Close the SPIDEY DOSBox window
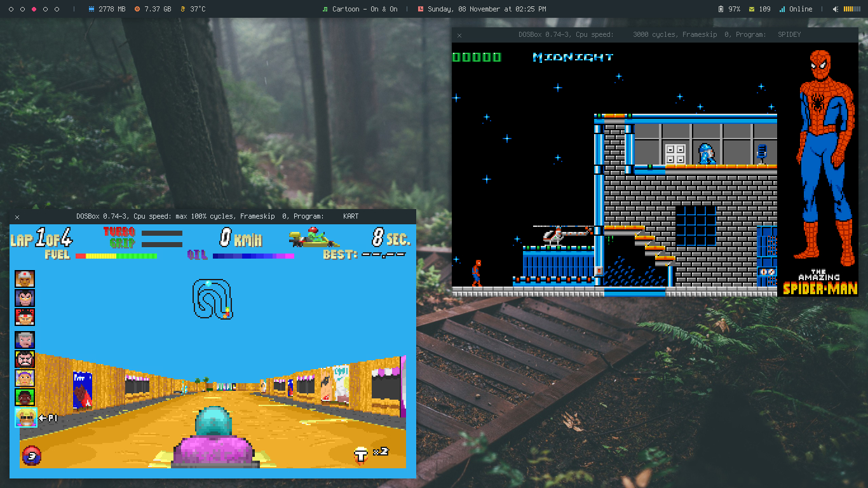The width and height of the screenshot is (868, 488). (x=459, y=35)
